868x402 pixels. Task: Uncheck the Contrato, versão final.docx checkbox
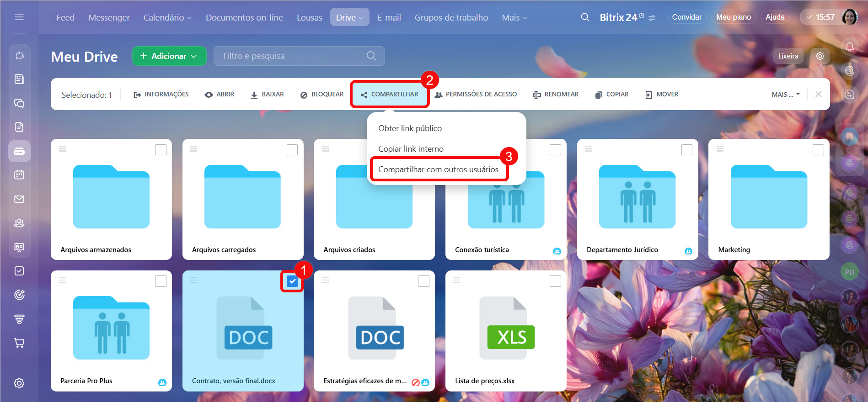pyautogui.click(x=292, y=281)
